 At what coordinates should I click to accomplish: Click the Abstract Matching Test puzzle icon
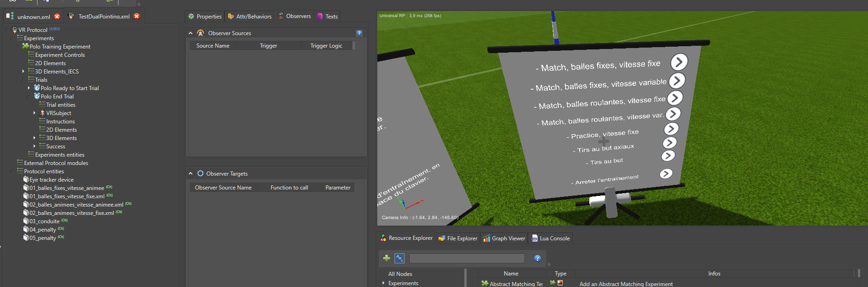485,284
